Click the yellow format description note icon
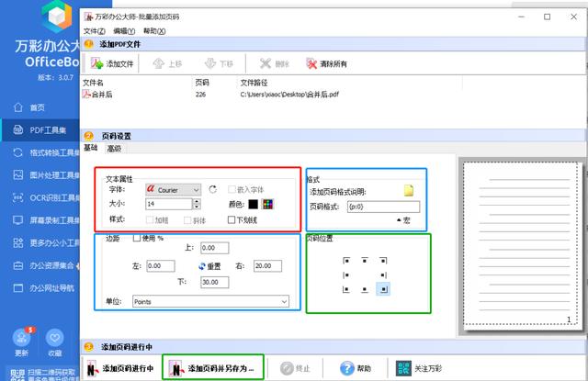Screen dimensions: 588x381 pos(409,190)
